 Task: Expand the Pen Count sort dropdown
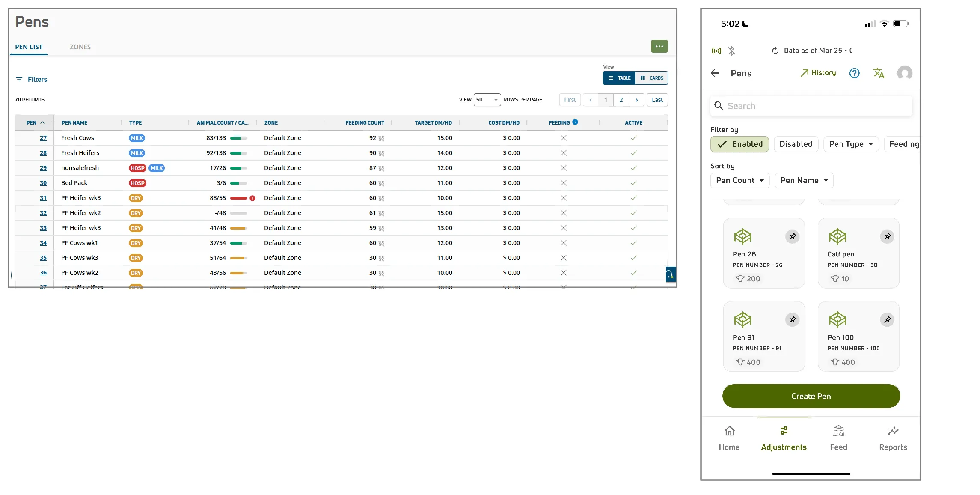click(740, 180)
